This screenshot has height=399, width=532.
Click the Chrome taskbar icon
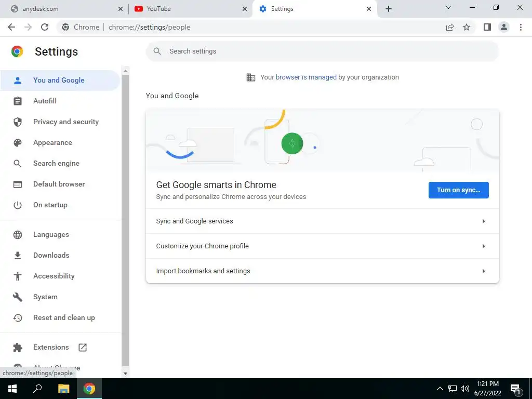coord(89,389)
